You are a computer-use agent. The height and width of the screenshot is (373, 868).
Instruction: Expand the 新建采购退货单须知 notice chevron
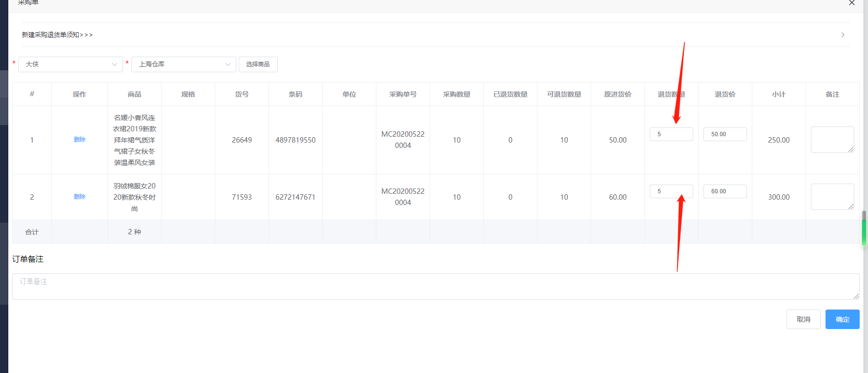point(843,35)
